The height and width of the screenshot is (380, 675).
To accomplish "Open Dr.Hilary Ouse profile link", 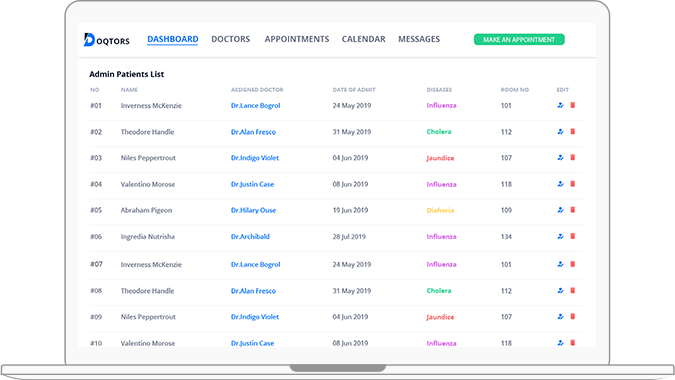I will point(253,210).
